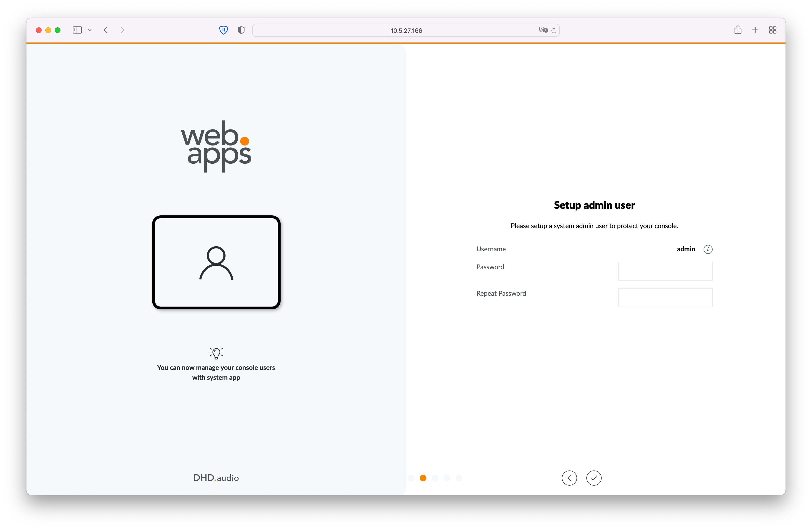Navigate back in Safari
Image resolution: width=812 pixels, height=530 pixels.
pyautogui.click(x=106, y=30)
